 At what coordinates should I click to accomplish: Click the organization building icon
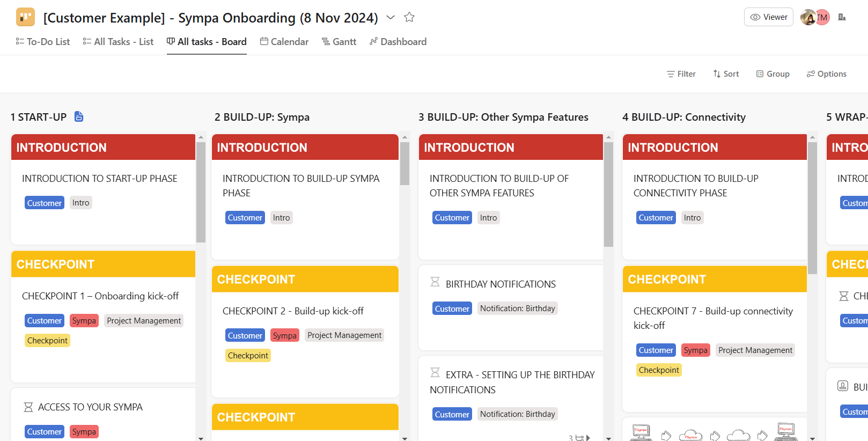pyautogui.click(x=842, y=17)
